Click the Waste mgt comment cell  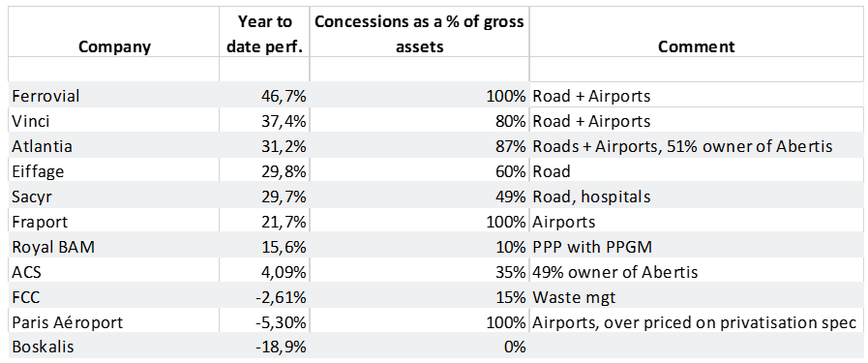[696, 297]
